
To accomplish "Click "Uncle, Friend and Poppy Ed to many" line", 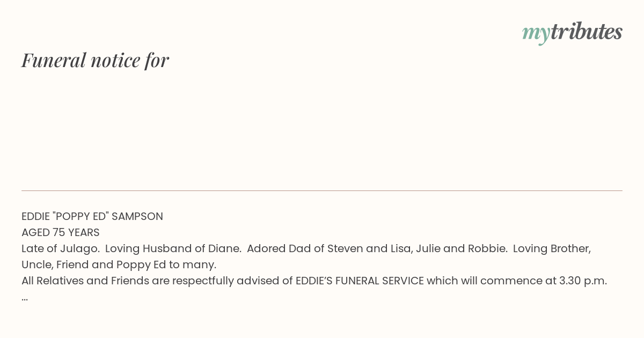I will tap(119, 264).
